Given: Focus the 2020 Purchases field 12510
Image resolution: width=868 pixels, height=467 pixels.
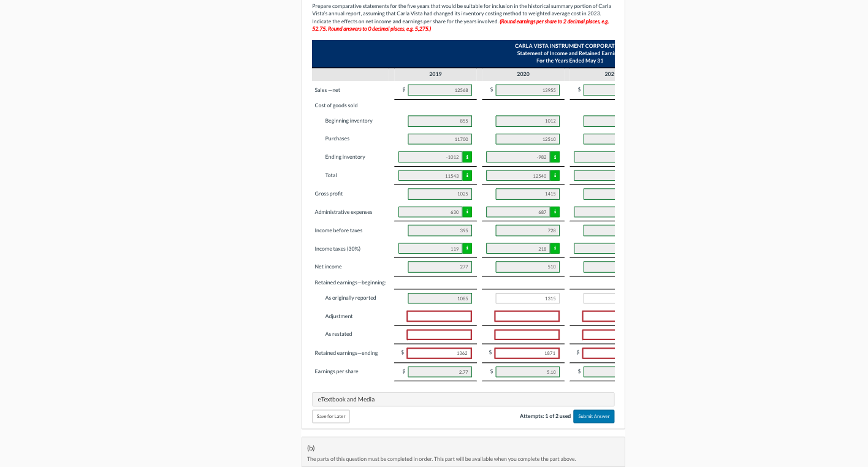Looking at the screenshot, I should (527, 139).
